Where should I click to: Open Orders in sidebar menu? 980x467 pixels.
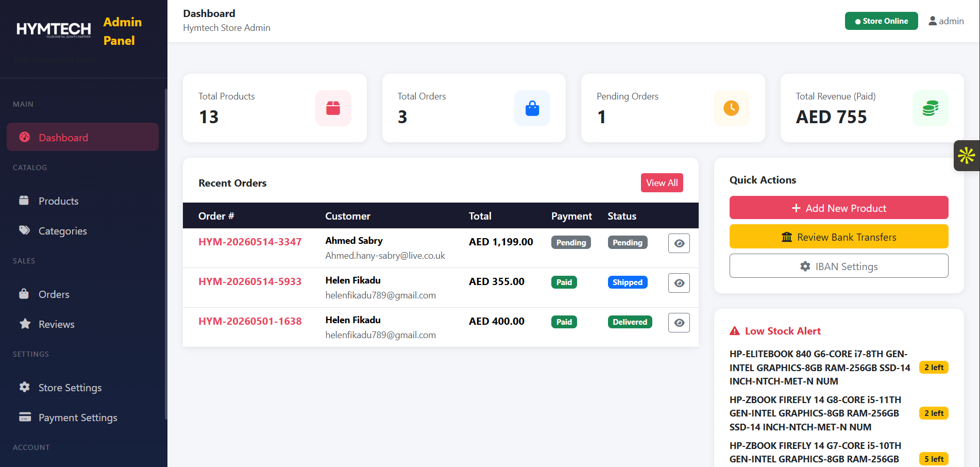coord(82,294)
